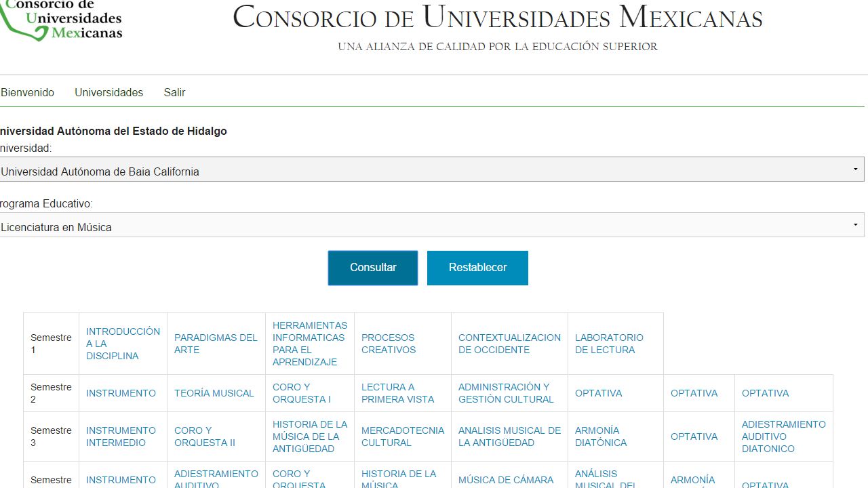
Task: Open TEORÍA MUSICAL course link
Action: click(x=214, y=393)
